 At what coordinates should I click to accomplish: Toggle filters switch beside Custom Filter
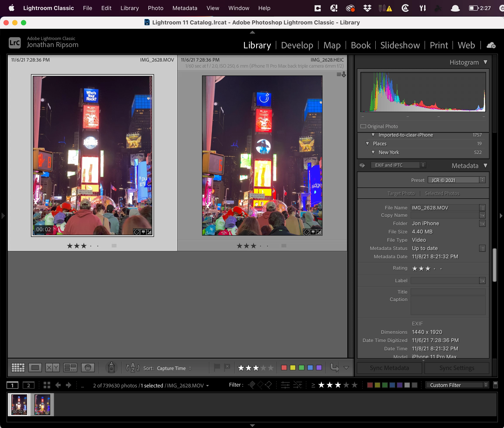(495, 385)
